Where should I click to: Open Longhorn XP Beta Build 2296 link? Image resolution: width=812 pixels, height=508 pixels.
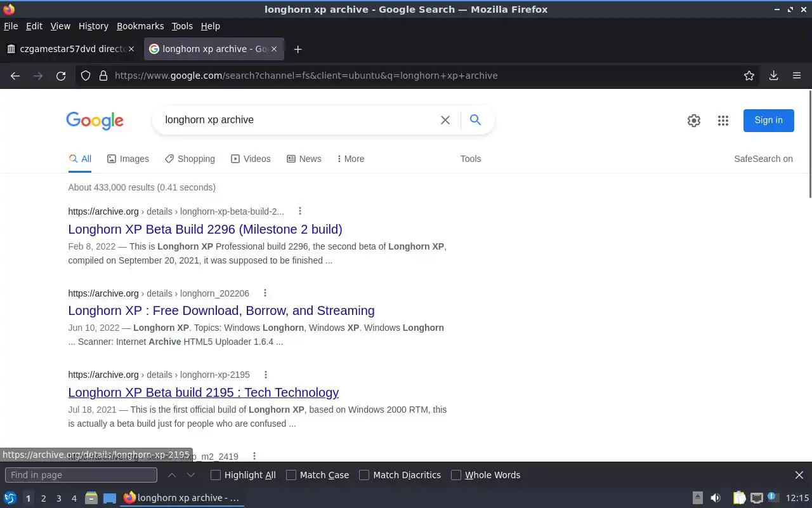click(205, 229)
